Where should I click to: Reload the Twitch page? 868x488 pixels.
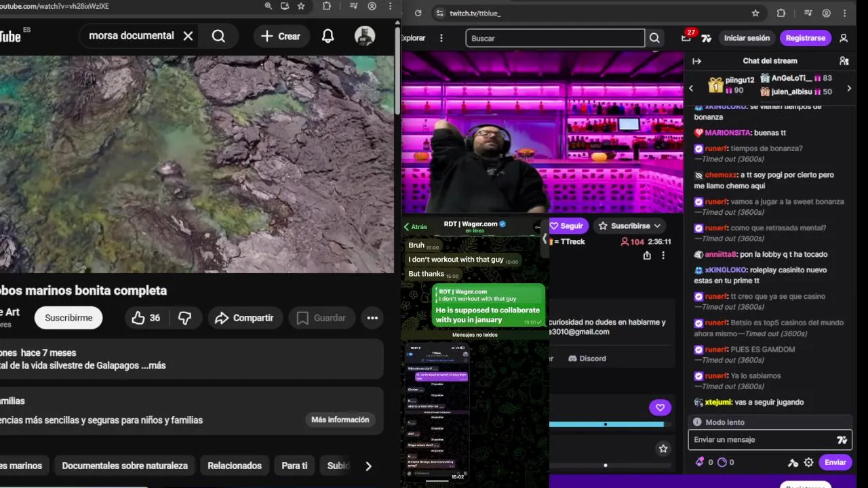[418, 13]
